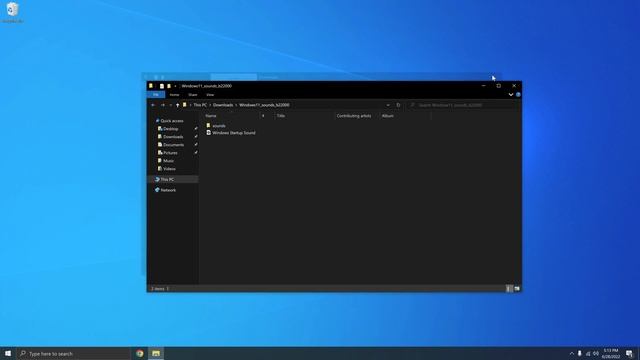Open the recent locations dropdown arrow
640x360 pixels.
pos(170,105)
